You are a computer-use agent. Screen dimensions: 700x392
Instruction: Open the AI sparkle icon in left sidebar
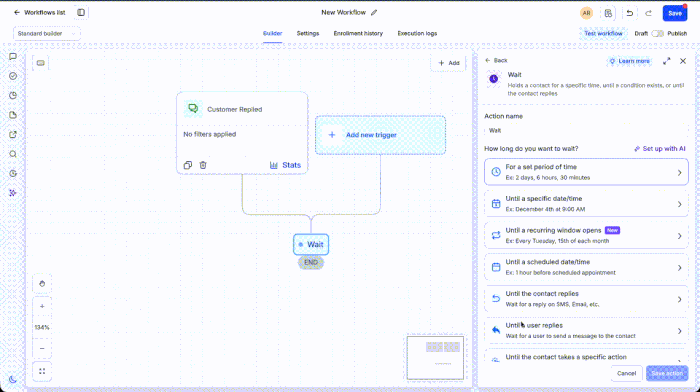[13, 193]
